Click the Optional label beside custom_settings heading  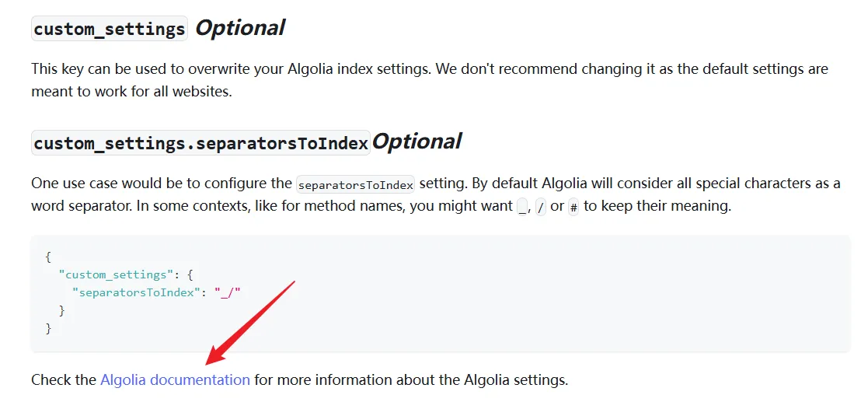point(239,28)
